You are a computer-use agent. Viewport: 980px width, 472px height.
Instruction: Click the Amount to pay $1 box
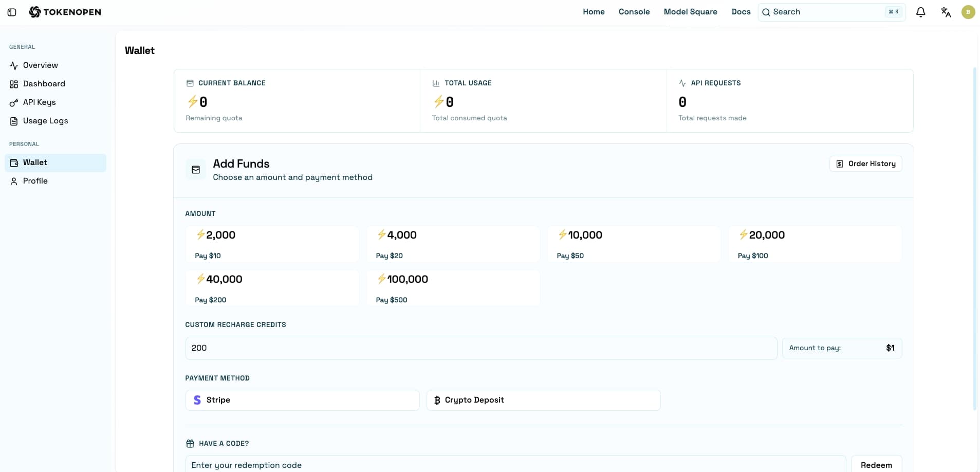tap(842, 348)
